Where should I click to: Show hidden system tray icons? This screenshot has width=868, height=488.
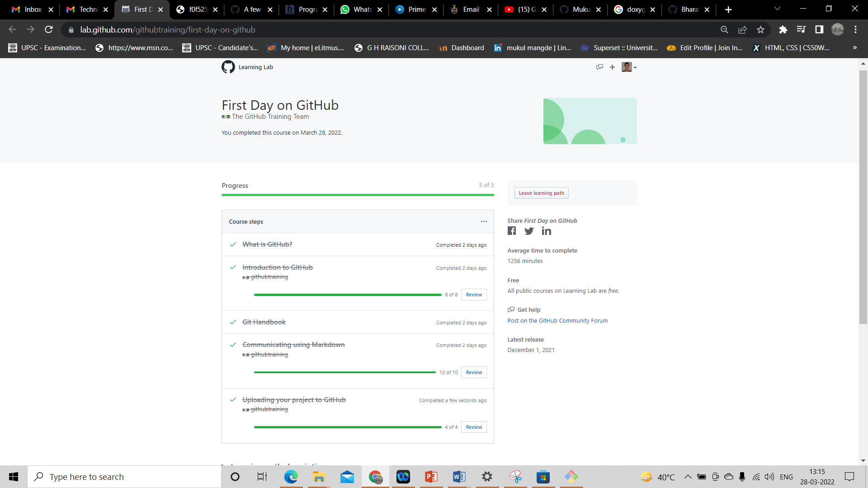[x=688, y=477]
